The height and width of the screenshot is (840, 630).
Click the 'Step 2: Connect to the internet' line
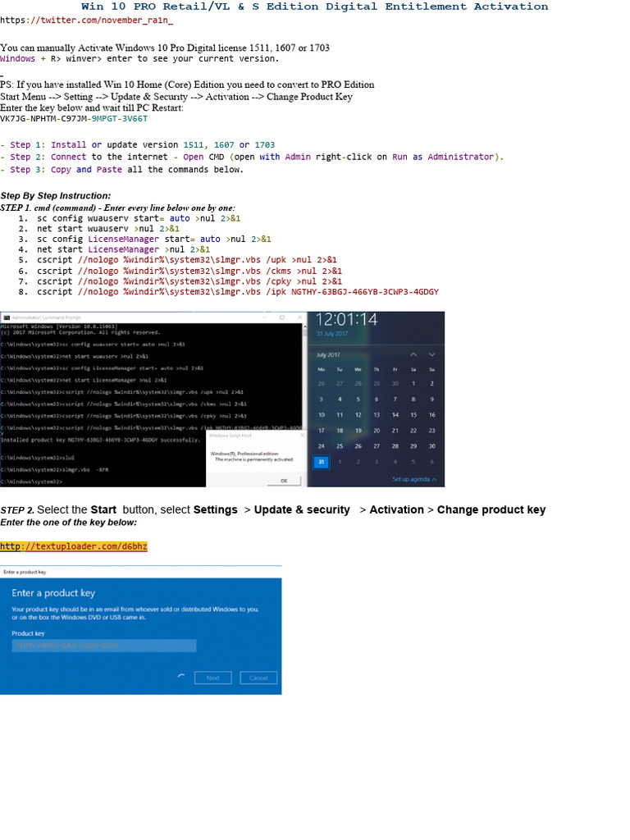[x=252, y=157]
